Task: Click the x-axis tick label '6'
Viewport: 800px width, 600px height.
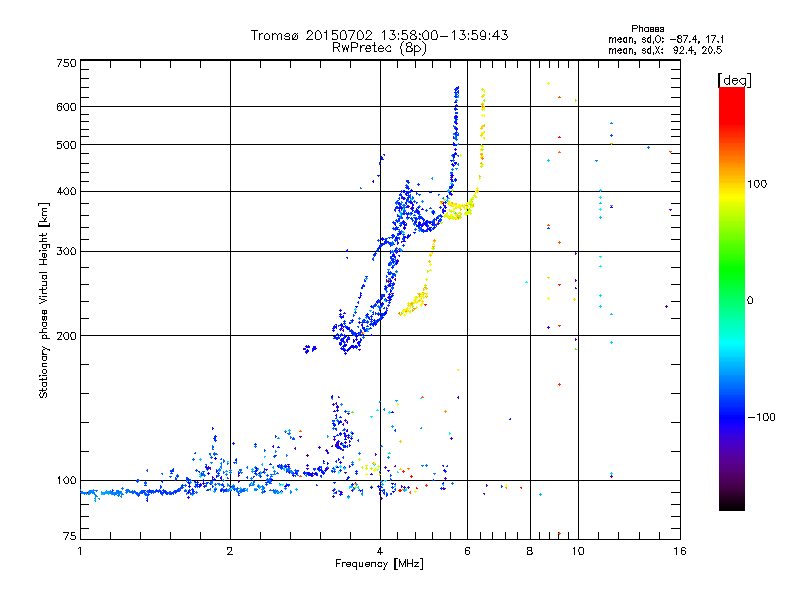Action: [467, 551]
